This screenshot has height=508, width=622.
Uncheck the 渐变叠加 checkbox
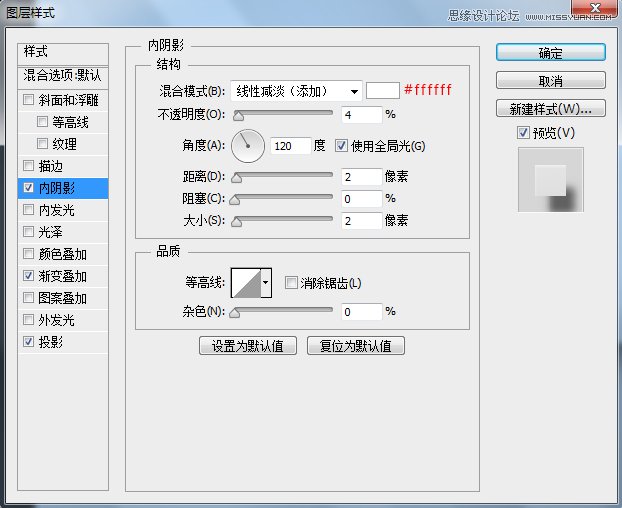click(x=29, y=276)
